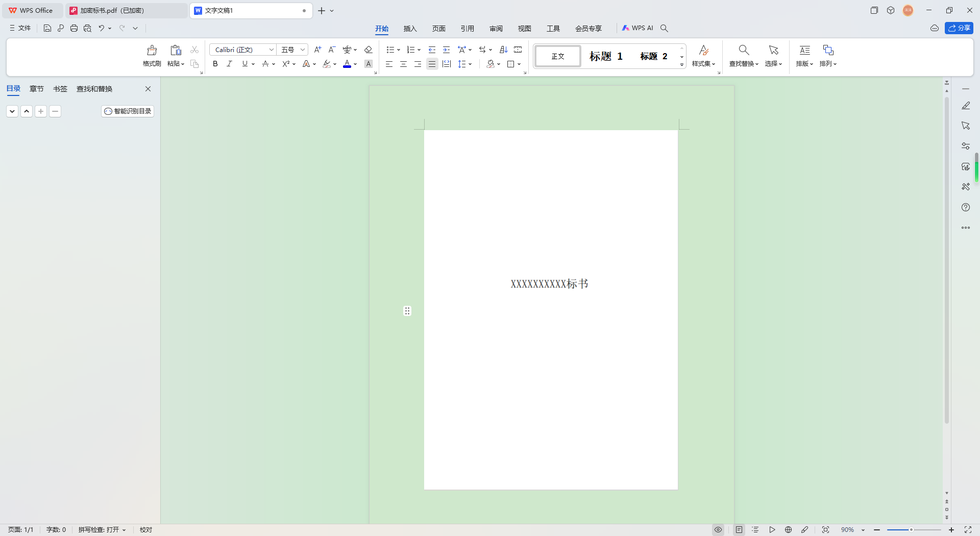Click the blue 分享 (Share) button

click(x=959, y=28)
